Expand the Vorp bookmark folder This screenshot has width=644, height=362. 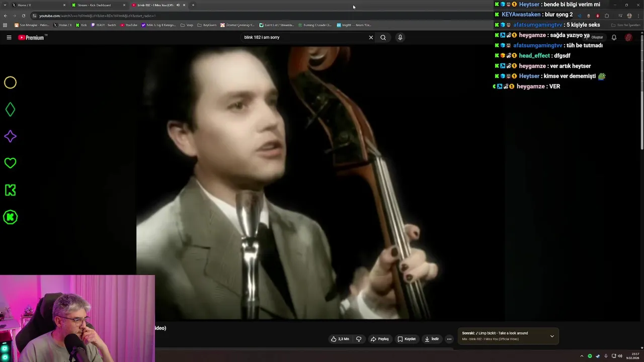pyautogui.click(x=187, y=25)
